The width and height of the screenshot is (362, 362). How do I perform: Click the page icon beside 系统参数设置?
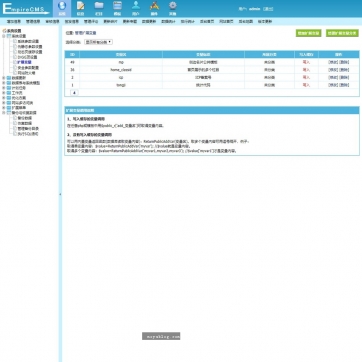15,41
